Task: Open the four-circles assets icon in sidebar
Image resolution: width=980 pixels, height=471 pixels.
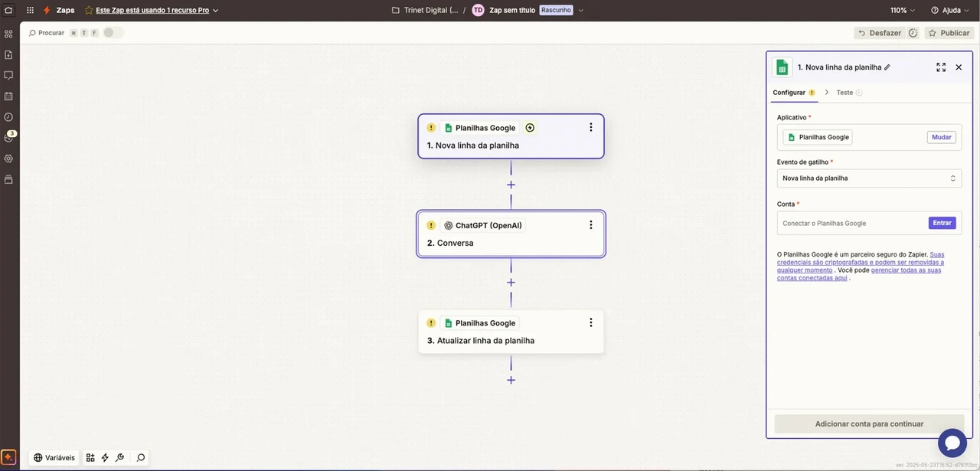Action: pyautogui.click(x=8, y=34)
